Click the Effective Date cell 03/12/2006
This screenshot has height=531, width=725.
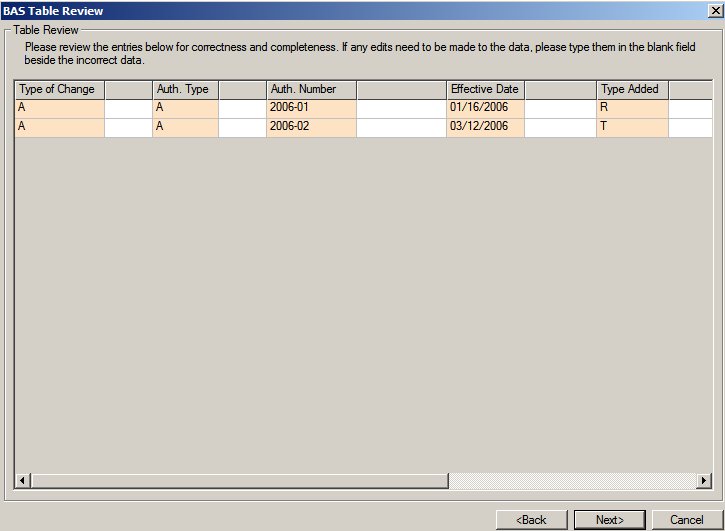click(x=485, y=128)
